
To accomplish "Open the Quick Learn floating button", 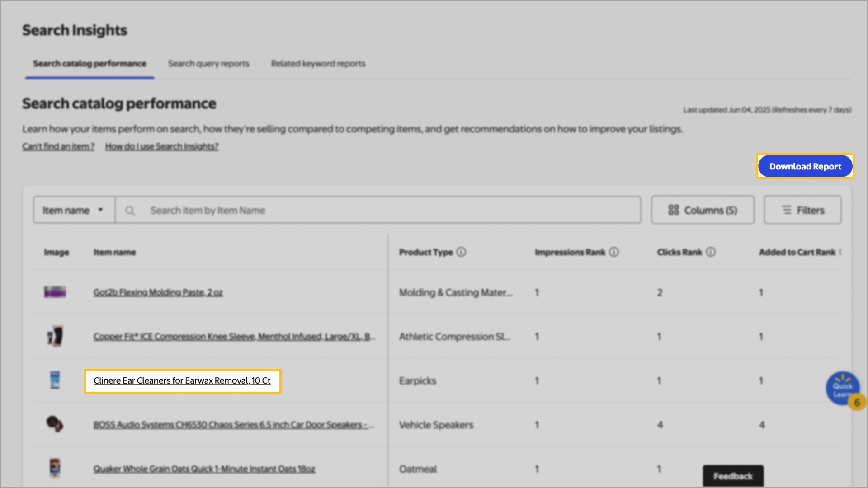I will (843, 389).
